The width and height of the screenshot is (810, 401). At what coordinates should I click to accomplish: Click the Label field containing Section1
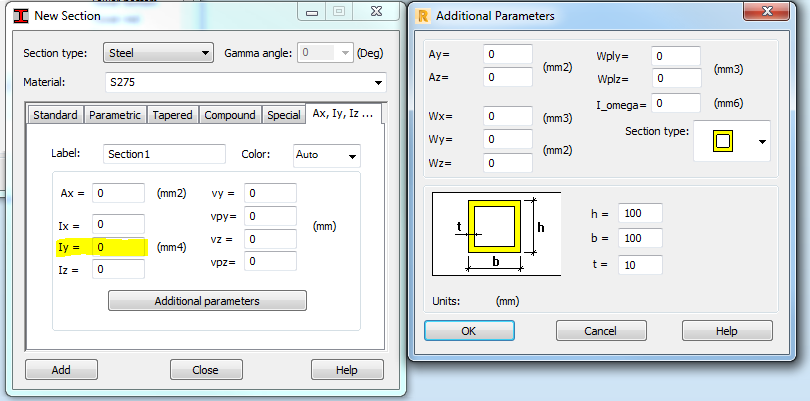(x=164, y=154)
